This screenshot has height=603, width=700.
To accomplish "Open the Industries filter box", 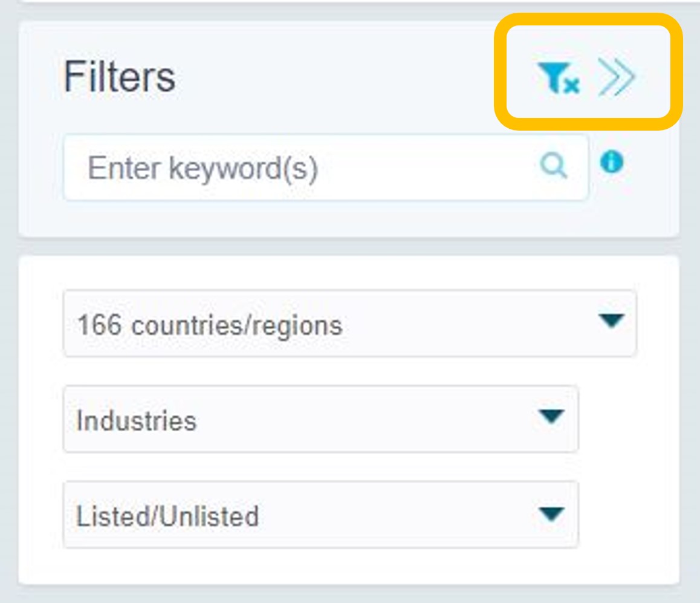I will 320,419.
